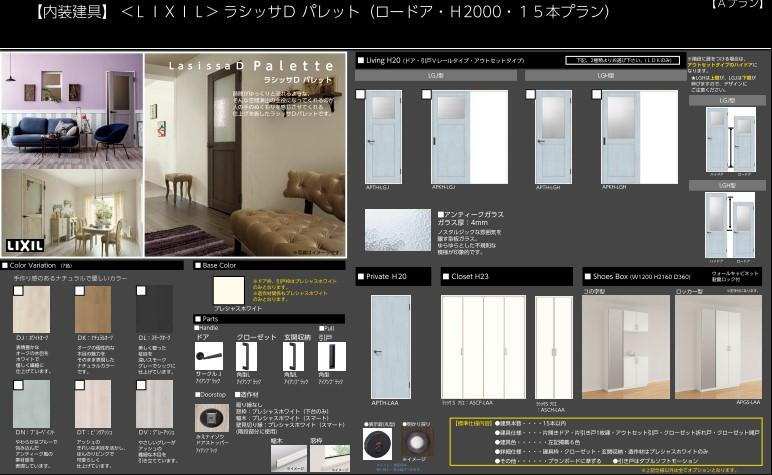Screen dimensions: 772x475
Task: Pick the DJ light oak color swatch
Action: click(32, 310)
